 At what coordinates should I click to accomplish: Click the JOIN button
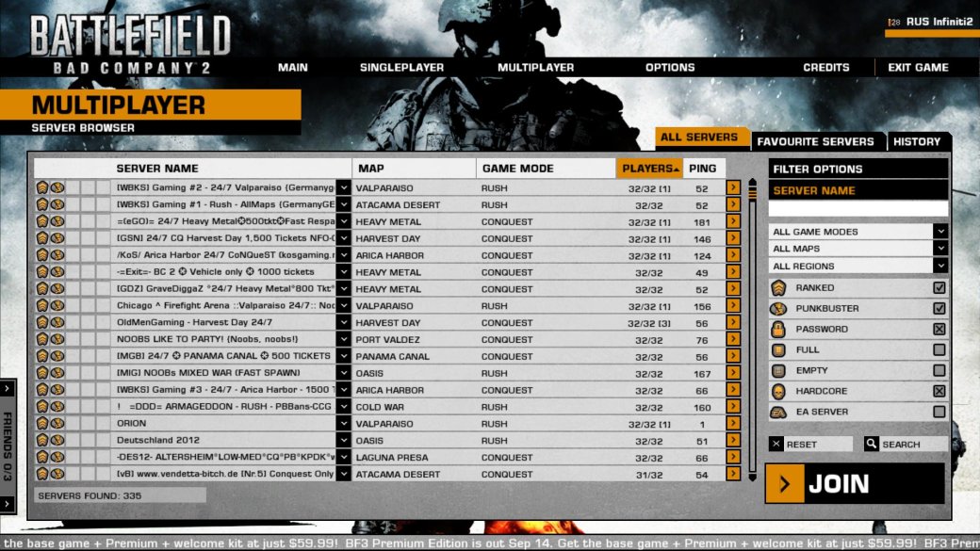coord(855,483)
